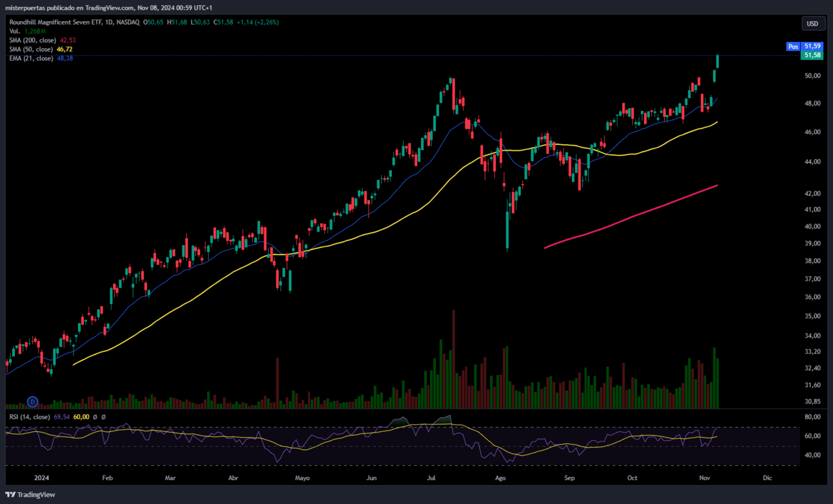Viewport: 833px width, 504px height.
Task: Click the SMA (50, close) indicator legend
Action: point(31,49)
